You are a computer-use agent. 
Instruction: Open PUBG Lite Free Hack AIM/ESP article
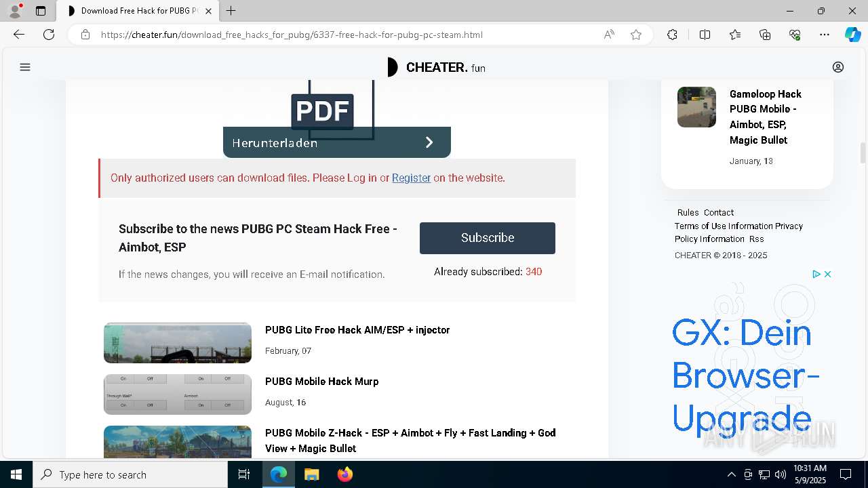(357, 330)
